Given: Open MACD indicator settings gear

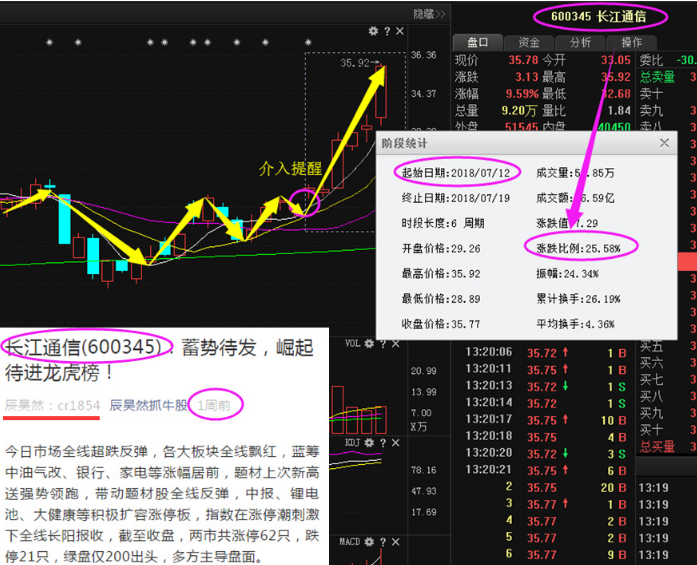Looking at the screenshot, I should click(369, 542).
